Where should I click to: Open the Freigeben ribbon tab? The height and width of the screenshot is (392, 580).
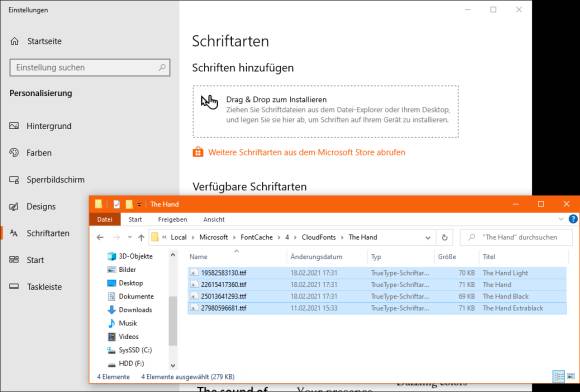172,219
